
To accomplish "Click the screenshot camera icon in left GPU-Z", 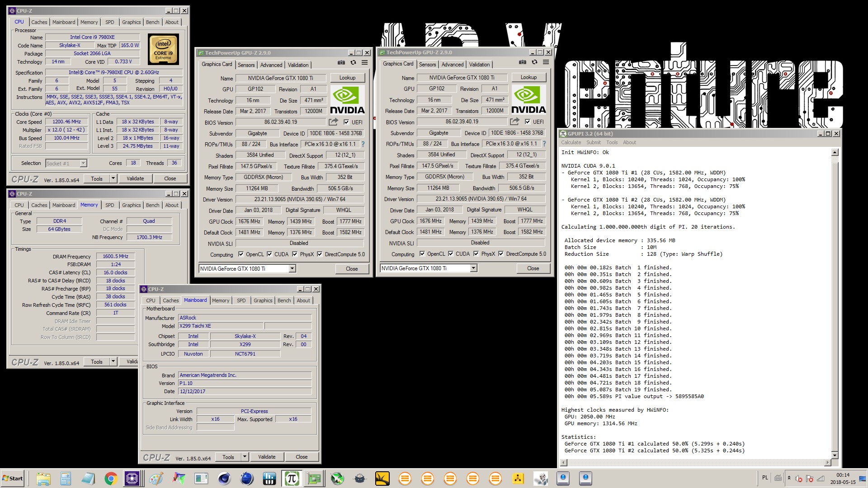I will tap(341, 63).
